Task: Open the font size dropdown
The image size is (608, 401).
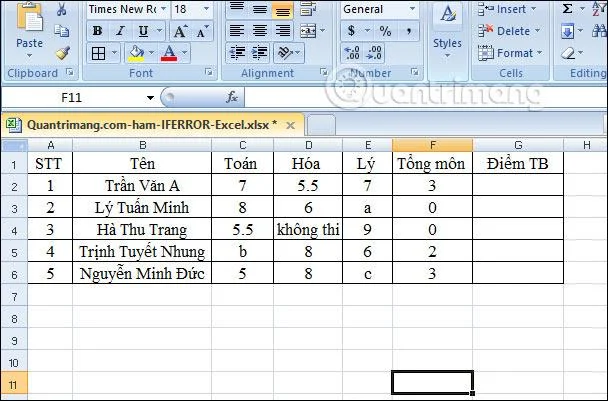Action: (206, 9)
